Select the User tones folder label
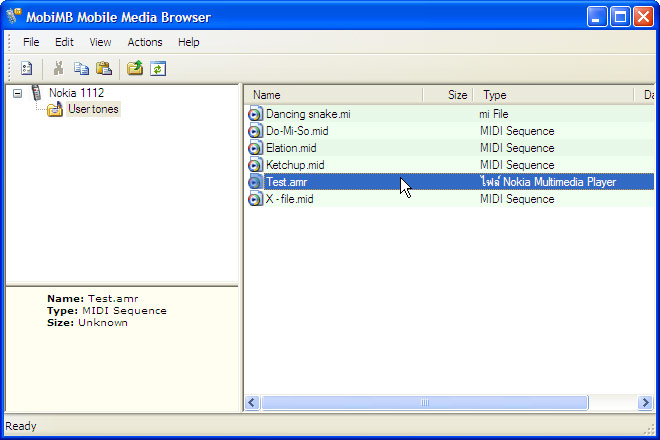 coord(93,109)
